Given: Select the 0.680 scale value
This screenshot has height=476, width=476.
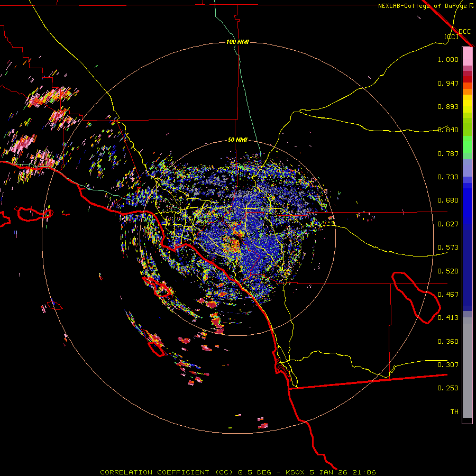Looking at the screenshot, I should (x=448, y=200).
